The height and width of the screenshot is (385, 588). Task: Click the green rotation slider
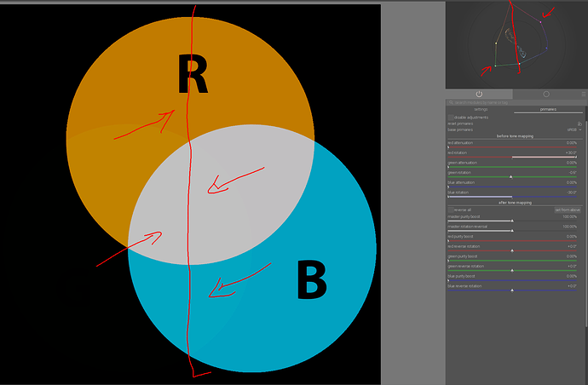(512, 177)
